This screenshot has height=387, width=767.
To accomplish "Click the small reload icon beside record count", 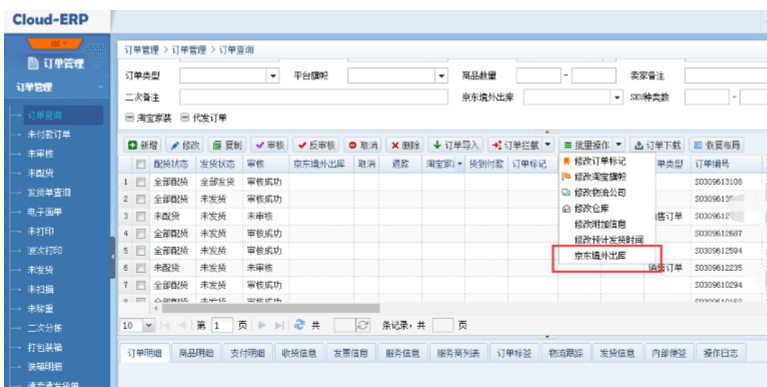I will coord(362,325).
